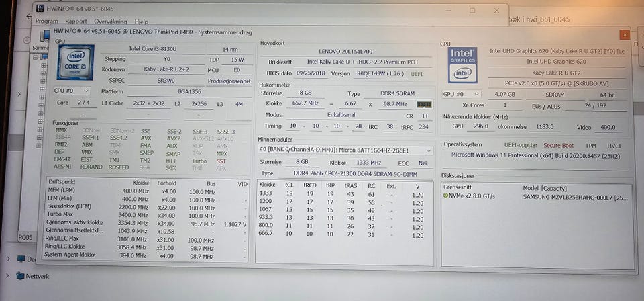Click the Enkeltkanal memory mode field
The height and width of the screenshot is (301, 644).
(x=341, y=115)
